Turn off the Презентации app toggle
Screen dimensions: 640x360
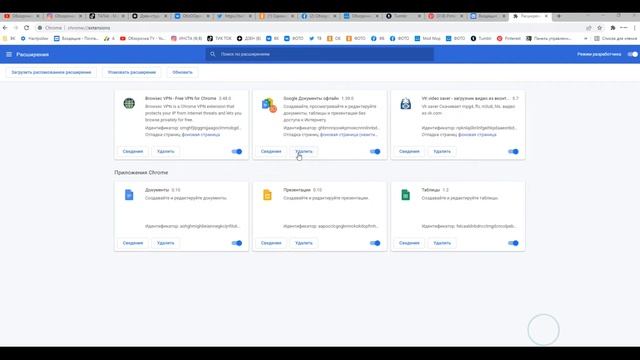(375, 243)
